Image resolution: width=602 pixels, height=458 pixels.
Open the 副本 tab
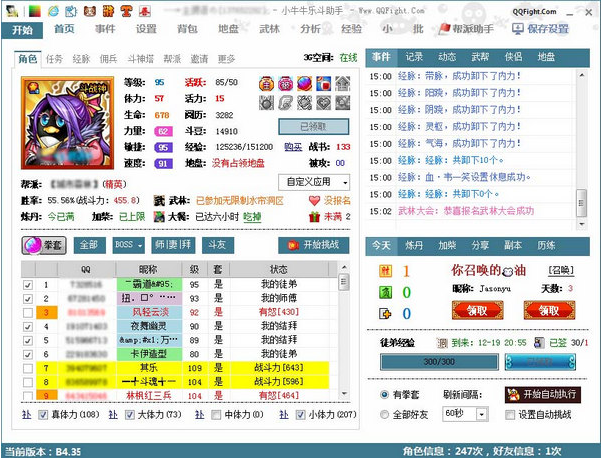pos(513,245)
